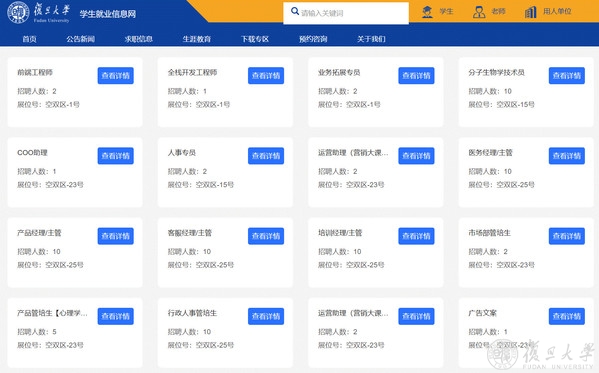The width and height of the screenshot is (599, 373).
Task: Click the 学生就业信息网 site title
Action: coord(108,14)
